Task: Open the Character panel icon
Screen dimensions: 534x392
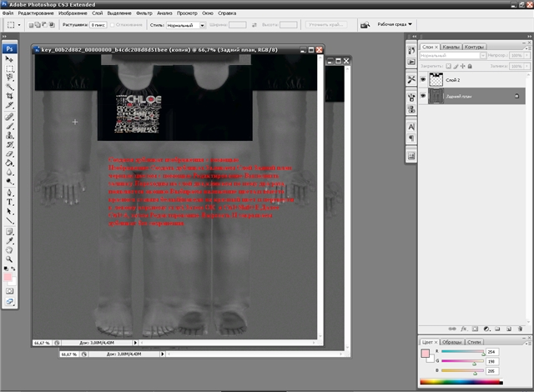Action: click(411, 126)
